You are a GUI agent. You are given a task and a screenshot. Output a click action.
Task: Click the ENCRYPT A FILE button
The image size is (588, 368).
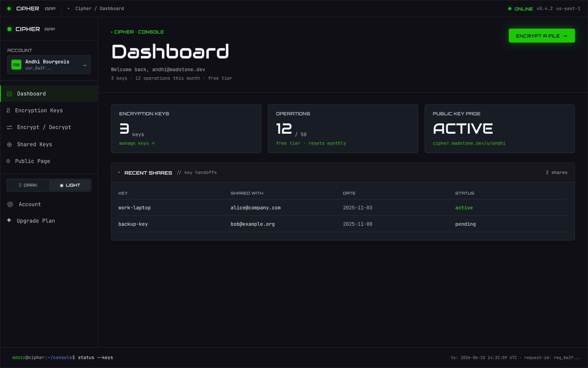tap(542, 36)
